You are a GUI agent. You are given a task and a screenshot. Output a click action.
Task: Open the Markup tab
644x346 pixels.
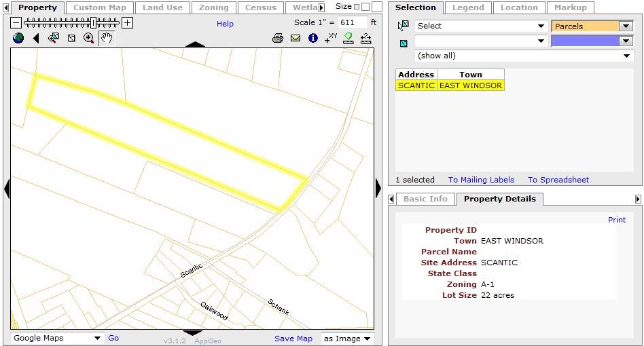click(x=571, y=7)
